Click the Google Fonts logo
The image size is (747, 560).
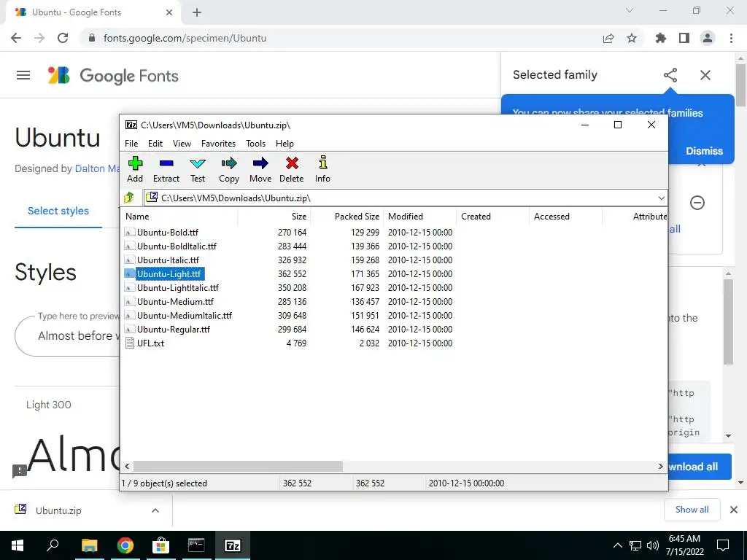click(x=113, y=76)
